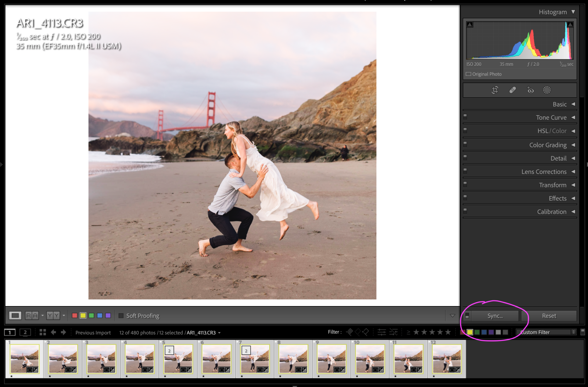Toggle the Soft Proofing checkbox
588x387 pixels.
point(121,315)
